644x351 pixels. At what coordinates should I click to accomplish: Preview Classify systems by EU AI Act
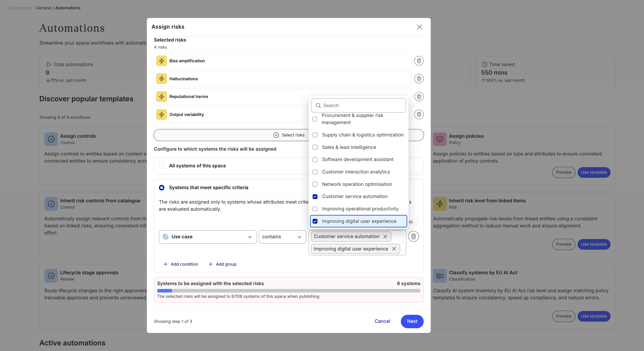pos(564,316)
